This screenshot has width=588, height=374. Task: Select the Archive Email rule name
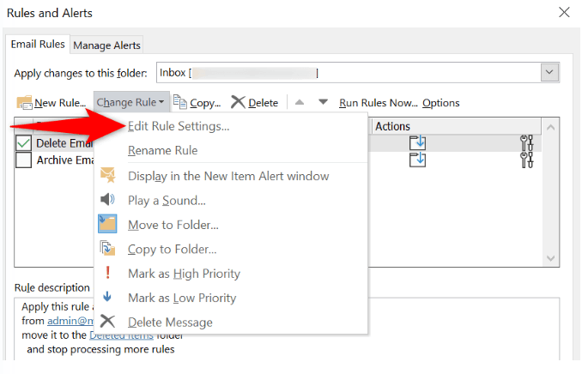point(65,160)
